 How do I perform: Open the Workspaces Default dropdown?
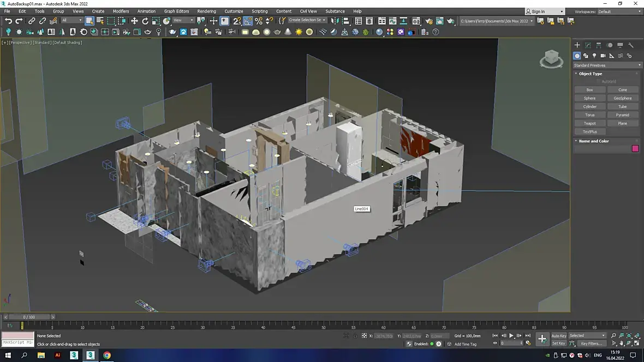click(x=620, y=11)
